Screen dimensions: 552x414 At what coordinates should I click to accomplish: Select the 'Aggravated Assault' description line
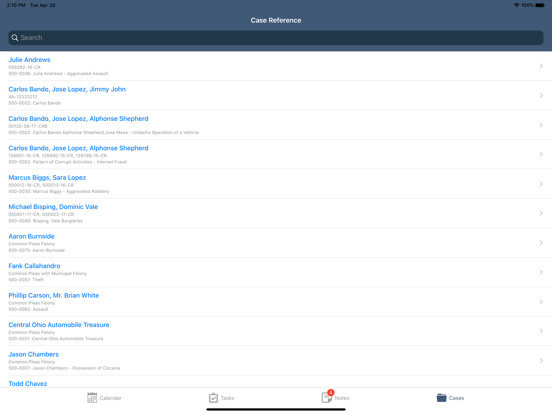pyautogui.click(x=58, y=74)
